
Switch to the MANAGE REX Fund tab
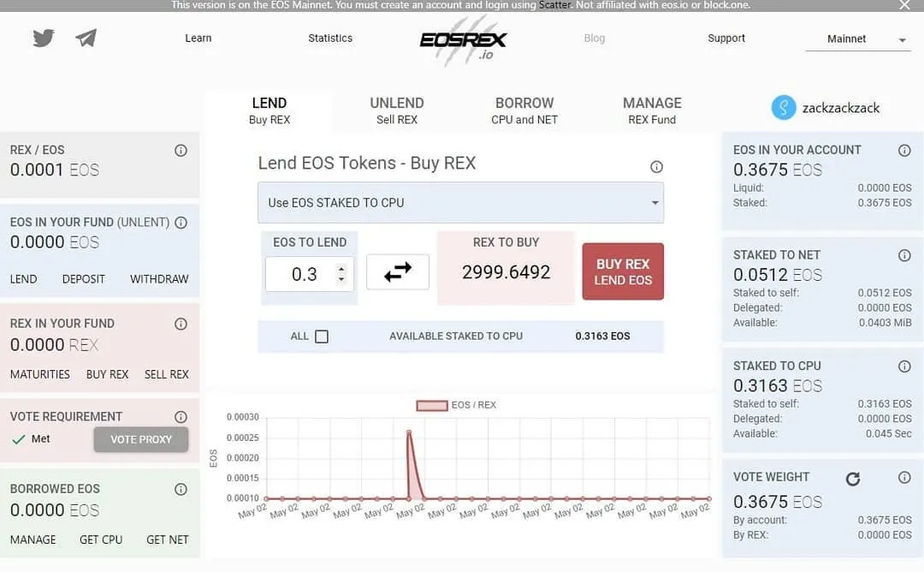tap(652, 110)
